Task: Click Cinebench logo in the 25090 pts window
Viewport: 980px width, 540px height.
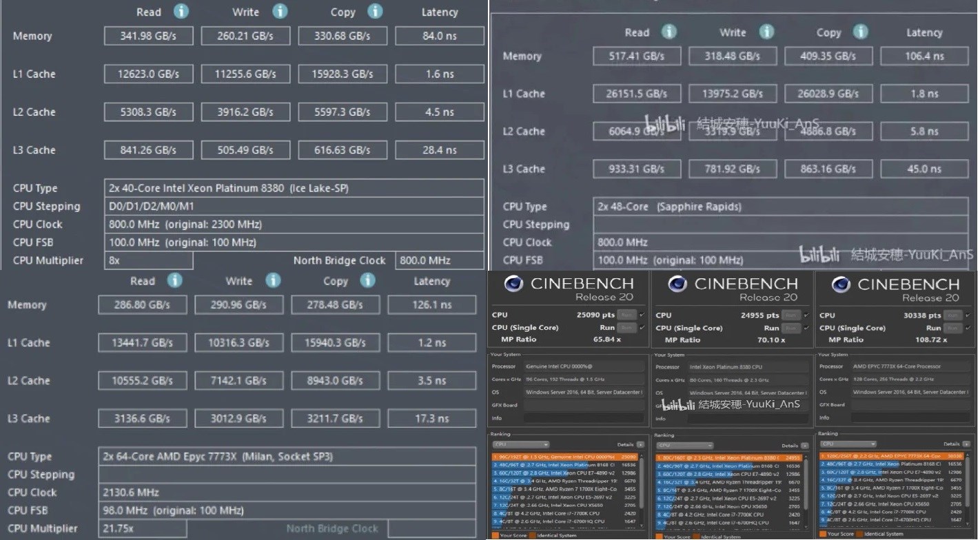Action: click(513, 284)
